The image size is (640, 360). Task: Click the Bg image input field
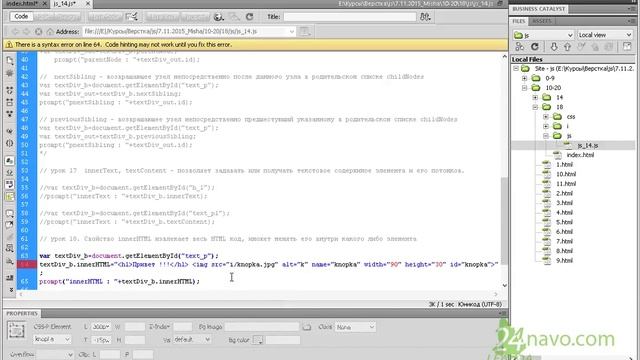tap(262, 327)
